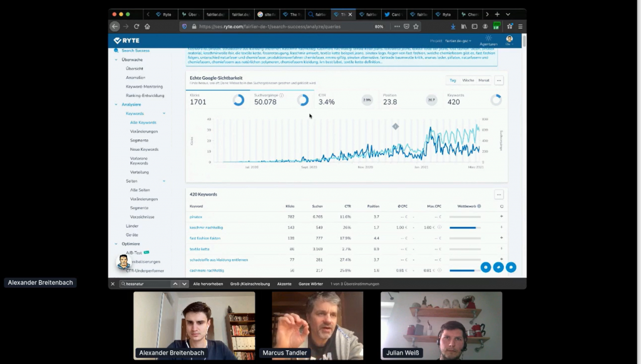Image resolution: width=641 pixels, height=364 pixels.
Task: Open Ranking-Entwicklung in the sidebar
Action: point(145,96)
